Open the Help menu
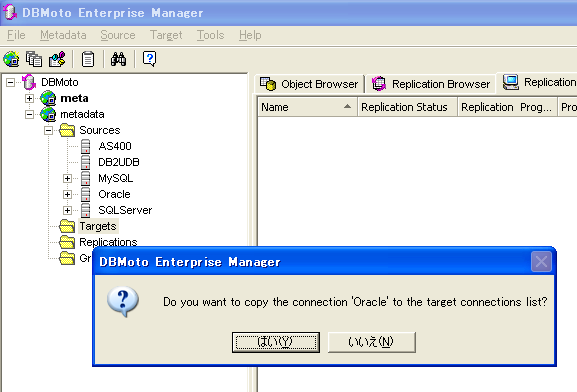The height and width of the screenshot is (392, 577). [x=250, y=35]
